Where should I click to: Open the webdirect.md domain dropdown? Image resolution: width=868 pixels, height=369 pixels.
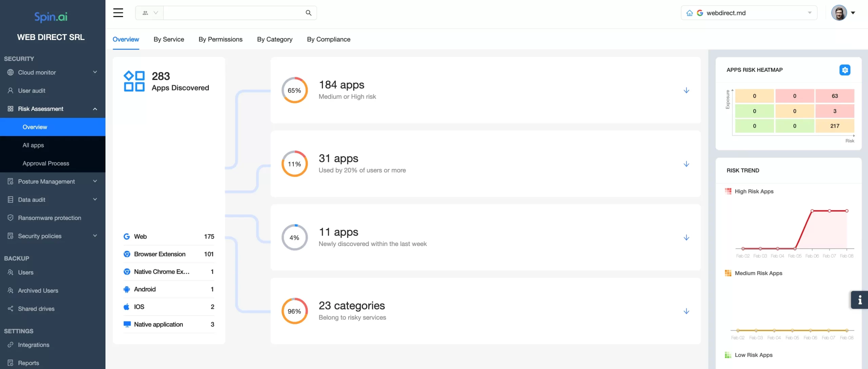click(809, 13)
